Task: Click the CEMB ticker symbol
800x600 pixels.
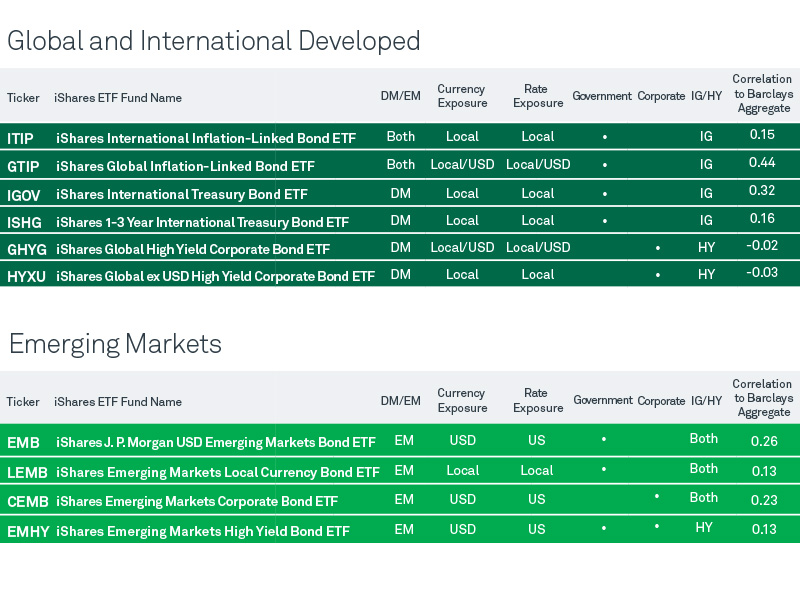Action: tap(26, 501)
